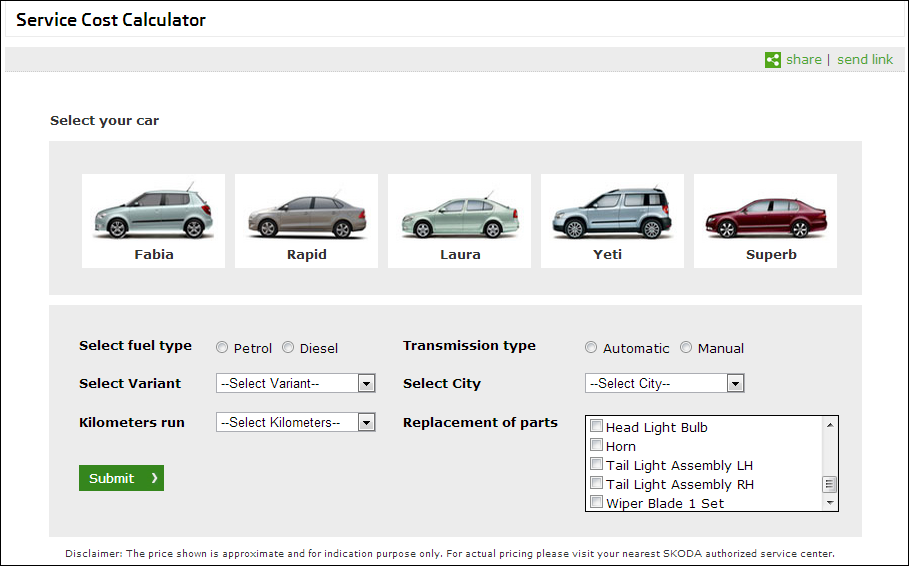The width and height of the screenshot is (909, 566).
Task: Choose Automatic transmission radio button
Action: [x=591, y=347]
